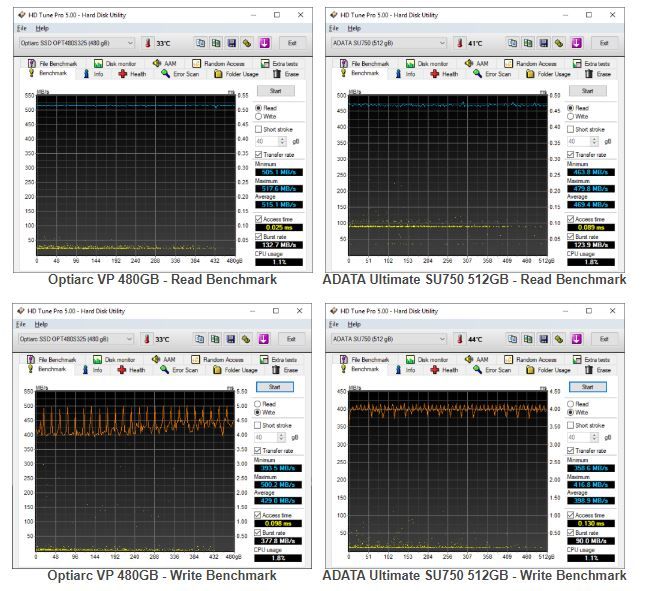Click purple download arrow in ADATA Write Benchmark window

click(577, 339)
